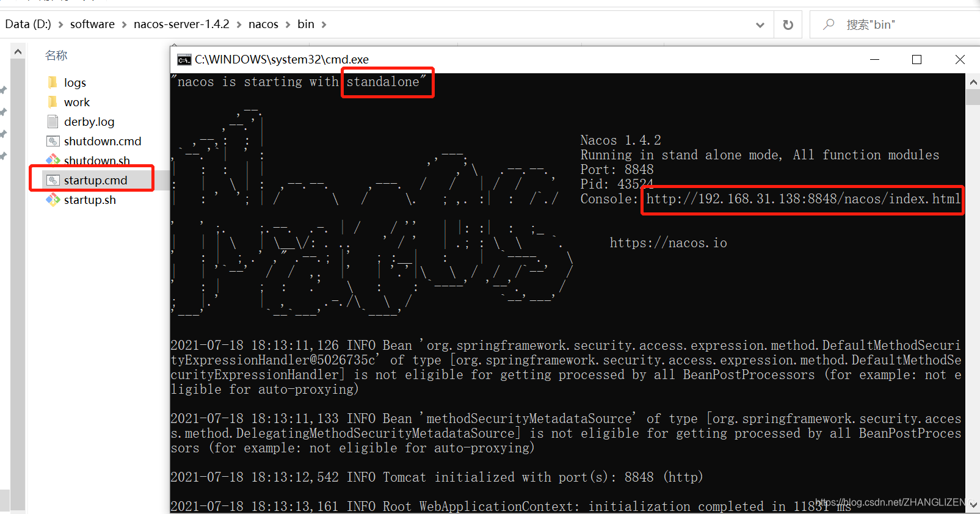Screen dimensions: 980x514
Task: Close the cmd.exe window
Action: click(960, 60)
